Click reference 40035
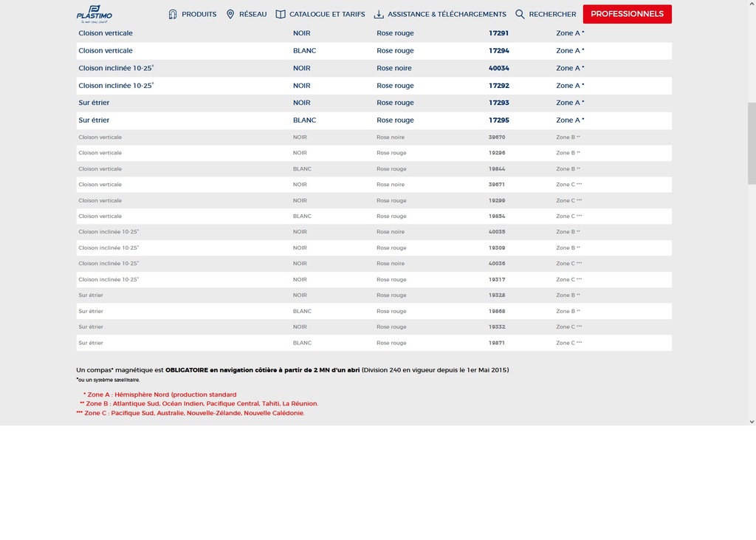The image size is (756, 540). tap(497, 232)
